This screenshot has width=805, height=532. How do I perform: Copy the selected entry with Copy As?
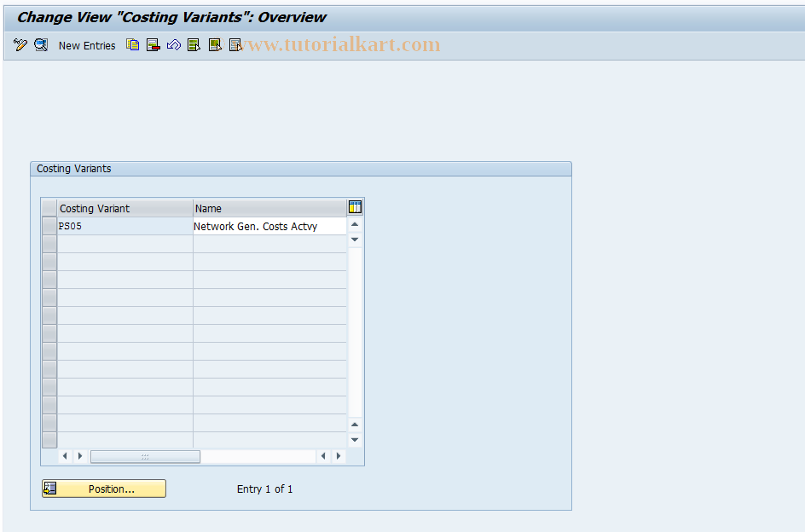(132, 45)
